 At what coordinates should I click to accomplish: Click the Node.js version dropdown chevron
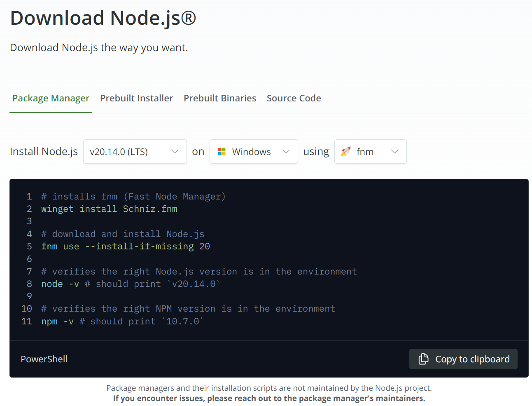point(174,151)
